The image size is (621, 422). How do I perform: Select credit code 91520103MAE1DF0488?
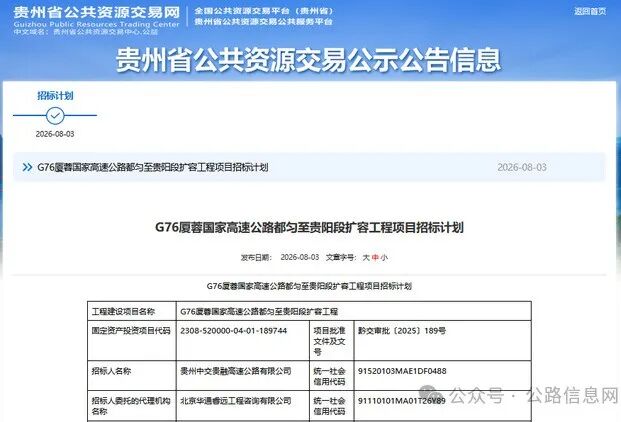point(402,371)
